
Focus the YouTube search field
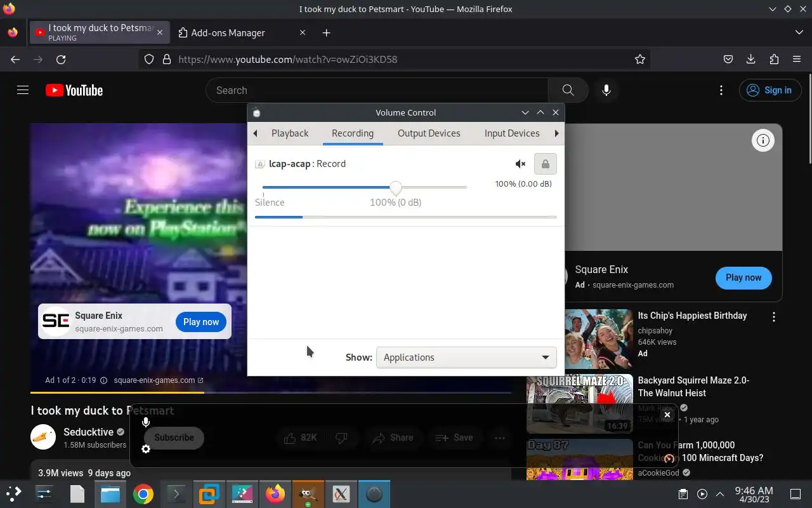[377, 90]
